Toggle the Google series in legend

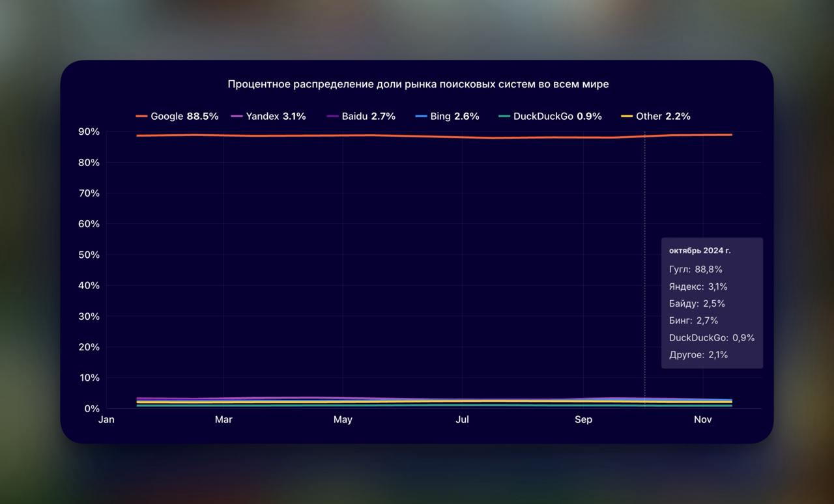(177, 117)
